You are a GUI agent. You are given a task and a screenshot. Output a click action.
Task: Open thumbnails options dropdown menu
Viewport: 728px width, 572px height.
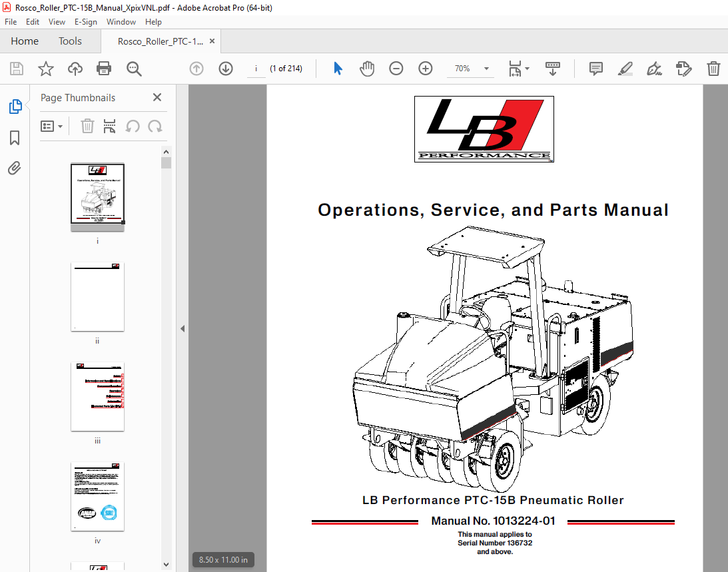tap(51, 127)
